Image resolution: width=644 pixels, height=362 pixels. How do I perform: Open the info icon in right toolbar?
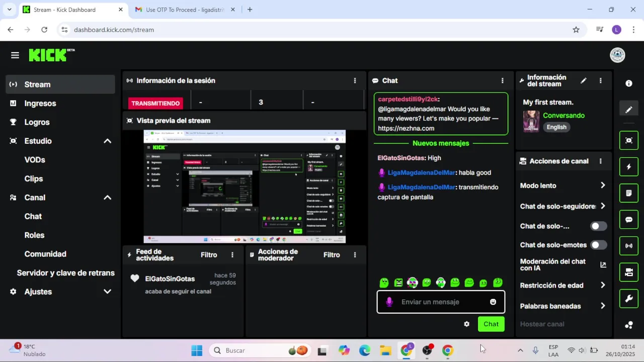point(629,83)
